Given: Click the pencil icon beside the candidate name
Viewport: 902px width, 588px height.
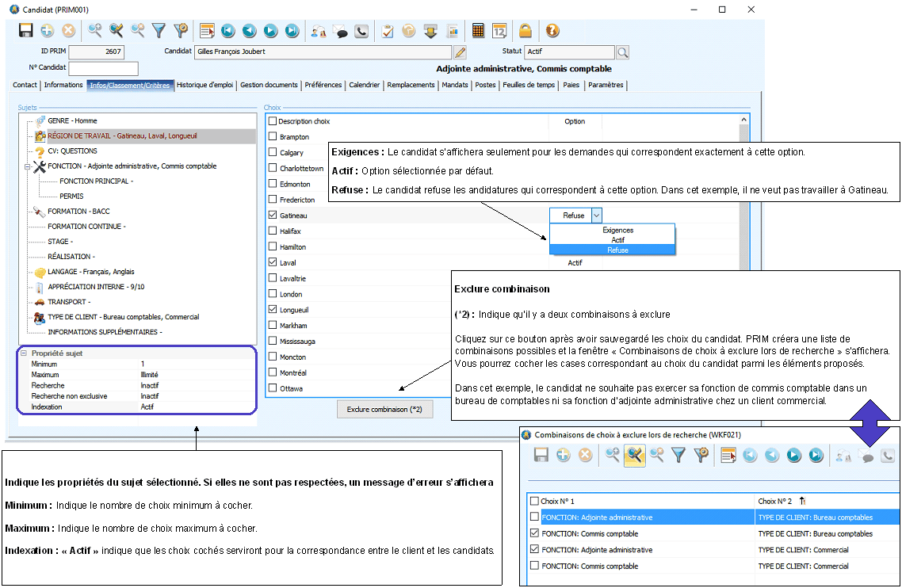Looking at the screenshot, I should point(460,52).
